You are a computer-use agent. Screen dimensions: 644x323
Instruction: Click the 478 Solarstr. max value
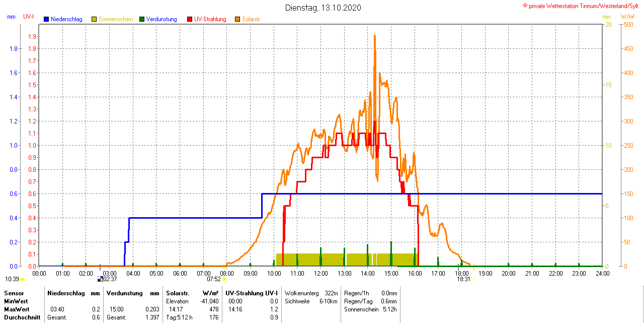214,309
